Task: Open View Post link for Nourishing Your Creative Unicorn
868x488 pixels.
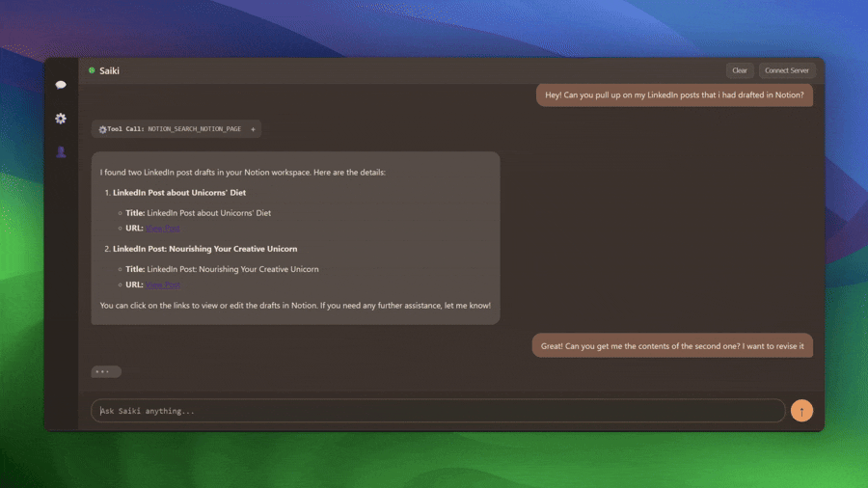Action: tap(163, 285)
